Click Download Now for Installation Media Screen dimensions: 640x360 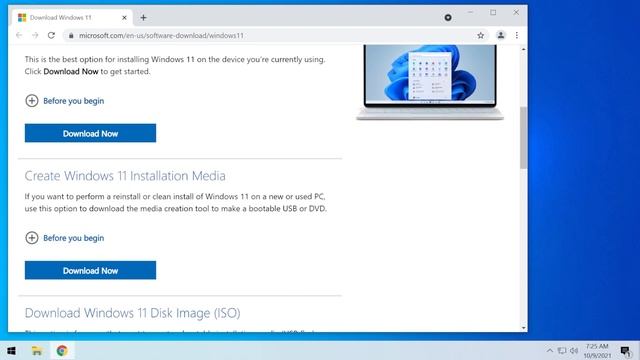(x=90, y=270)
